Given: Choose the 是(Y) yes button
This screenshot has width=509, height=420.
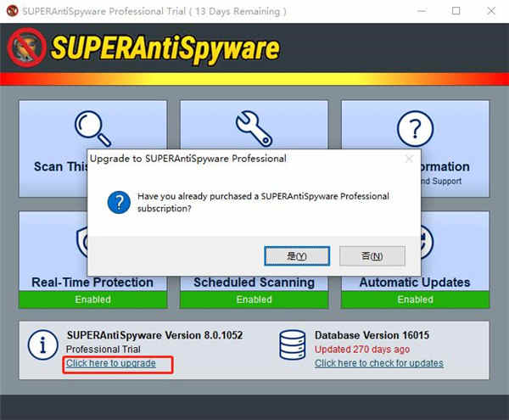Looking at the screenshot, I should [297, 256].
